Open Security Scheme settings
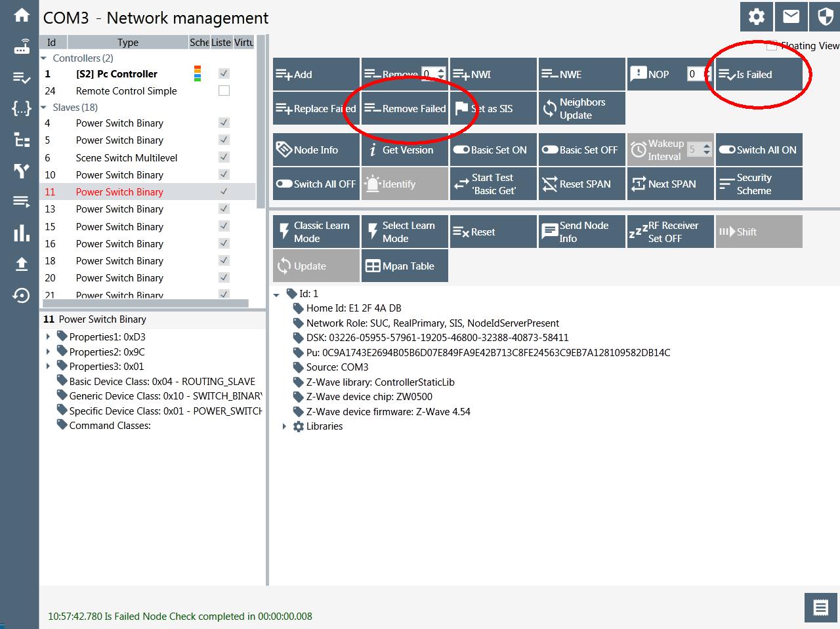Viewport: 840px width, 629px height. click(x=759, y=184)
